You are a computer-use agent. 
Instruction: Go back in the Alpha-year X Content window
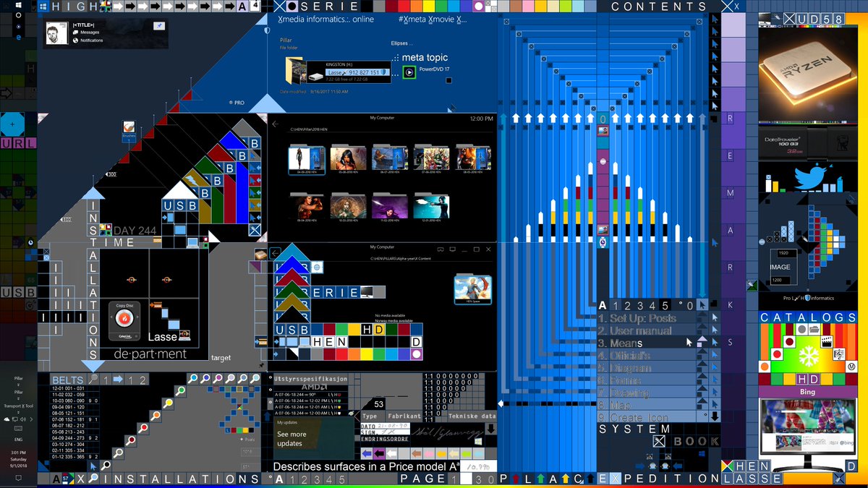[275, 252]
